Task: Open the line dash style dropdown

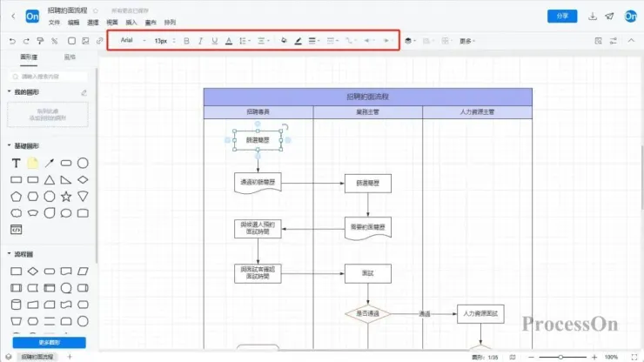Action: tap(332, 41)
